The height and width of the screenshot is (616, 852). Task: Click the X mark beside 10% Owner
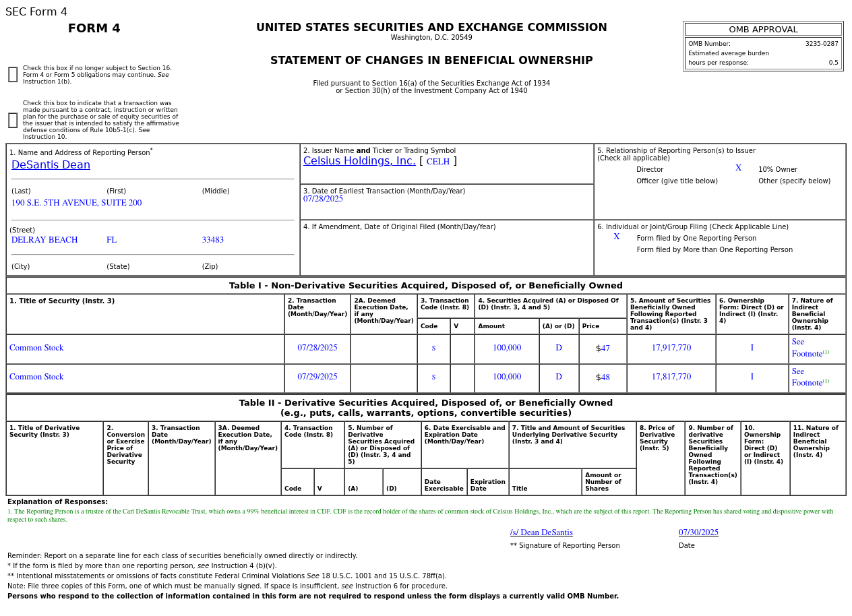(738, 168)
